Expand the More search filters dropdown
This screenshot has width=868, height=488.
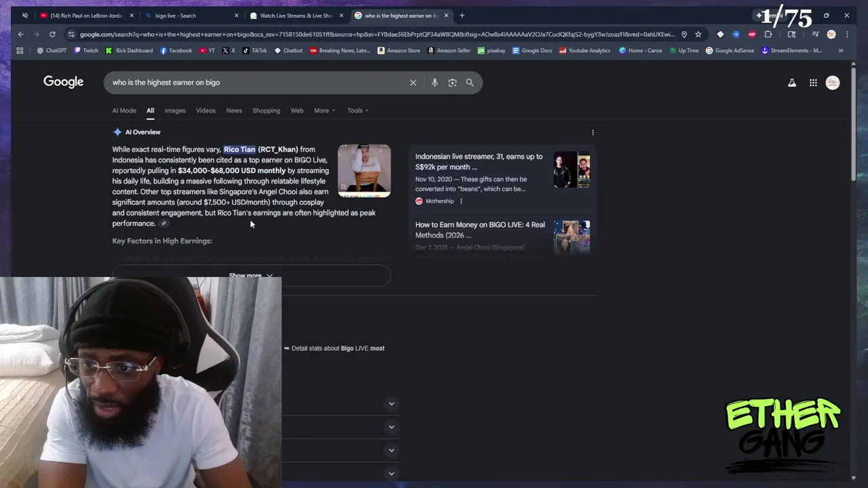pyautogui.click(x=324, y=110)
